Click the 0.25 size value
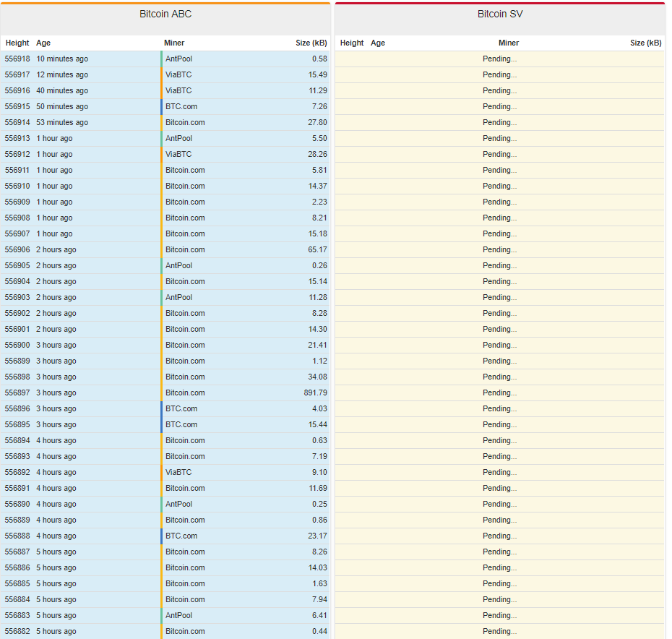The width and height of the screenshot is (672, 639). 319,504
